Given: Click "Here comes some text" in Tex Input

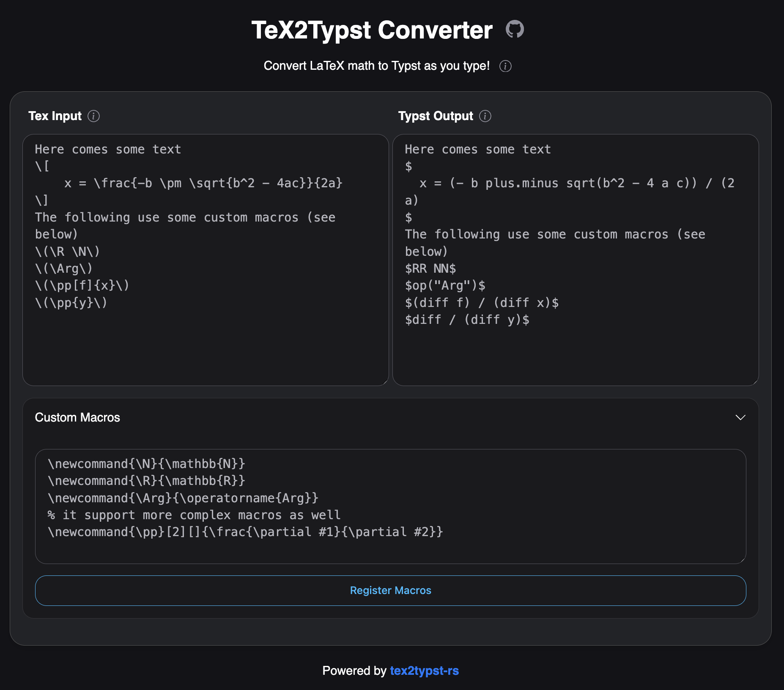Looking at the screenshot, I should [x=108, y=149].
